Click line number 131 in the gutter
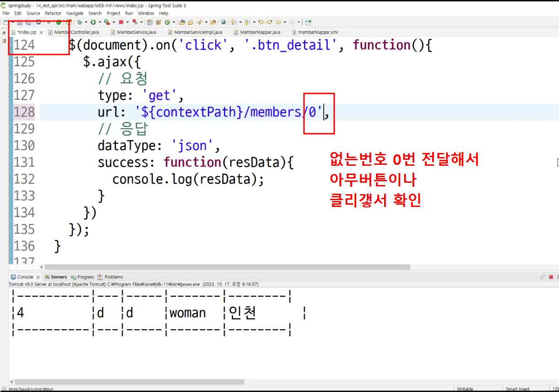This screenshot has width=559, height=392. 24,162
